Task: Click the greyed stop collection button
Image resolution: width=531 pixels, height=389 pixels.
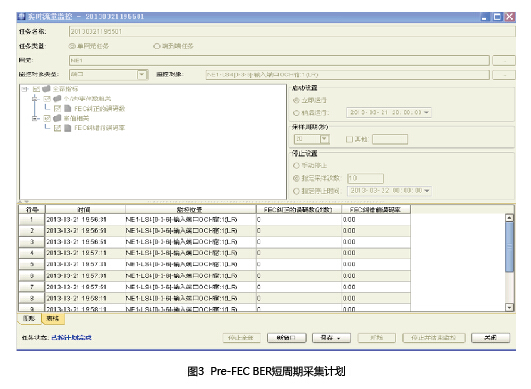Action: (241, 338)
